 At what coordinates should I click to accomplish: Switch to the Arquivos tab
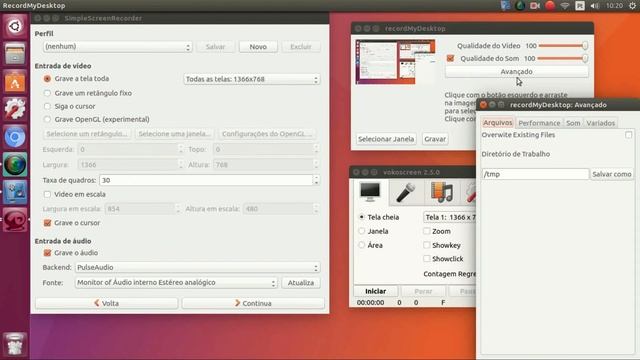point(498,122)
